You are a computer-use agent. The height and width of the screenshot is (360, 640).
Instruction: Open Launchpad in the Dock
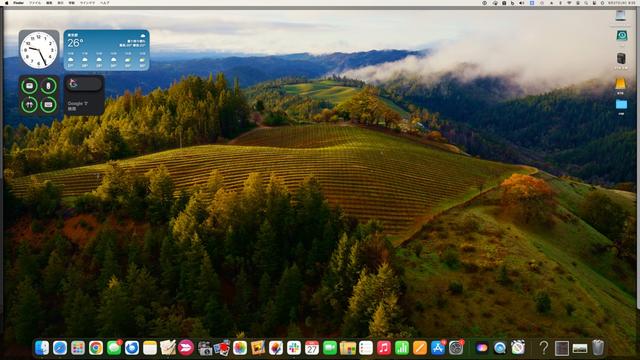coord(78,348)
